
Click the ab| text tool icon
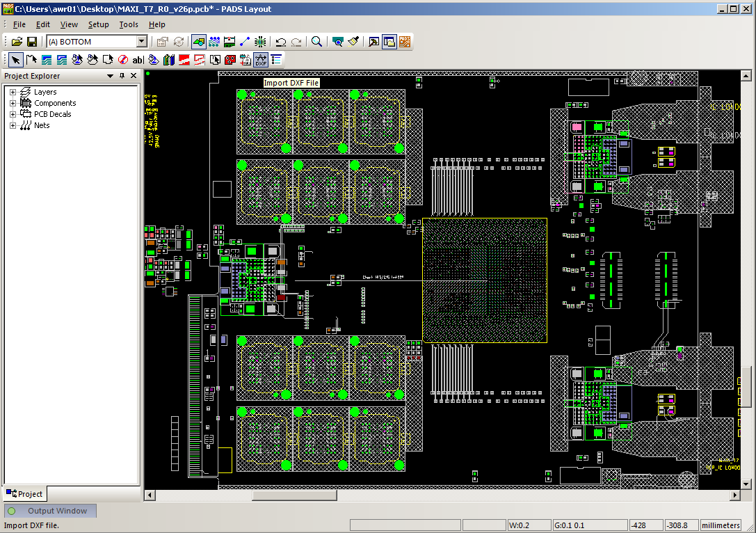(x=138, y=60)
